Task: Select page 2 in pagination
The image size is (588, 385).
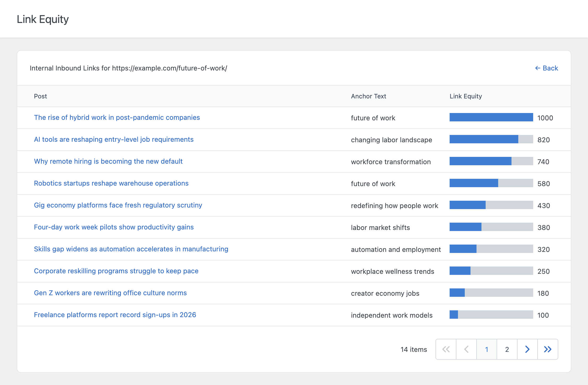Action: coord(507,349)
